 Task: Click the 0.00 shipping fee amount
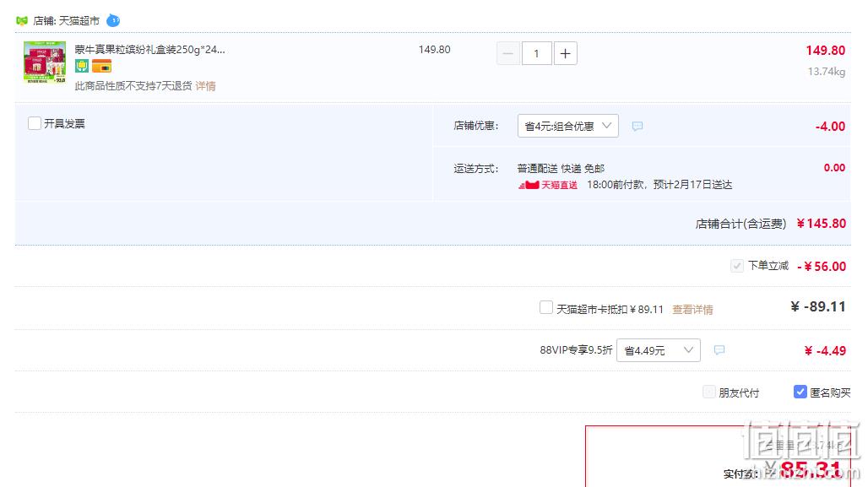pyautogui.click(x=834, y=168)
